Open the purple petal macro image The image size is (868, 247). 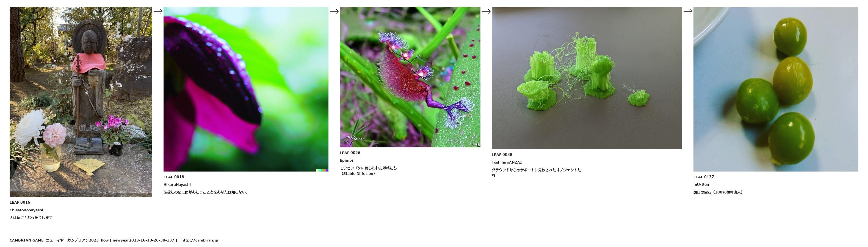point(246,89)
